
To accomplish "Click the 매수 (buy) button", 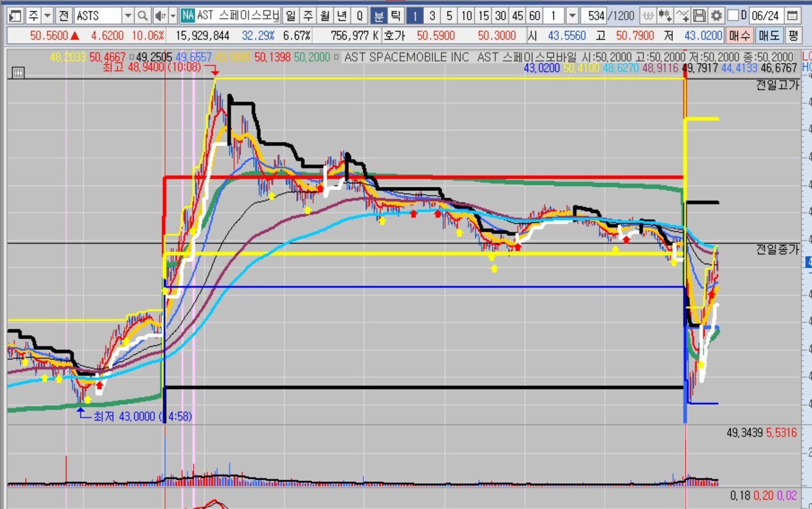I will tap(740, 36).
